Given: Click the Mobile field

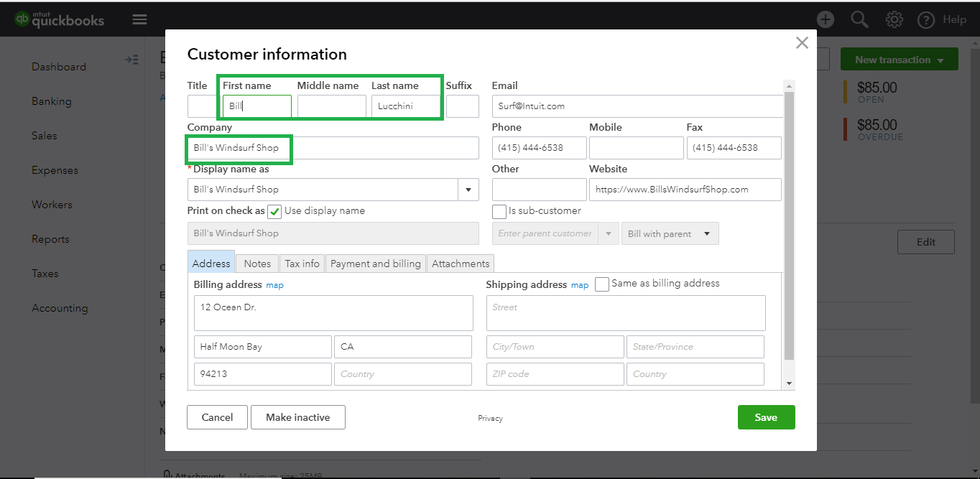Looking at the screenshot, I should (x=637, y=148).
